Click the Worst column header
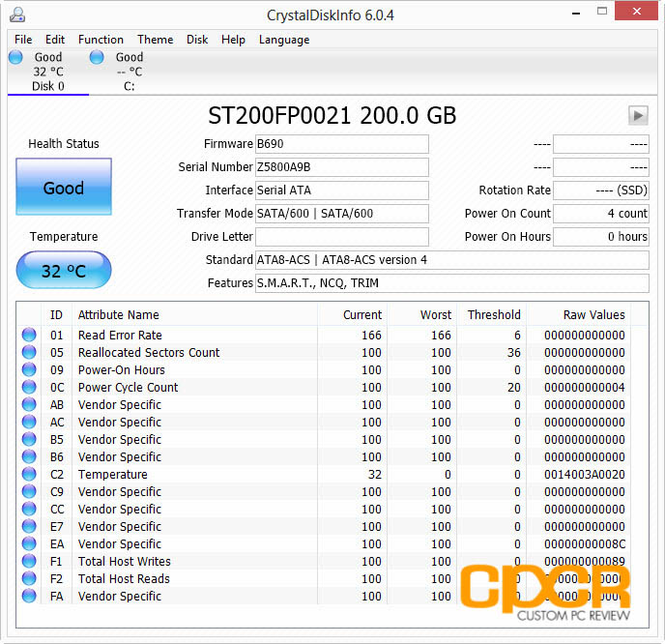Screen dimensions: 665x644 [421, 315]
